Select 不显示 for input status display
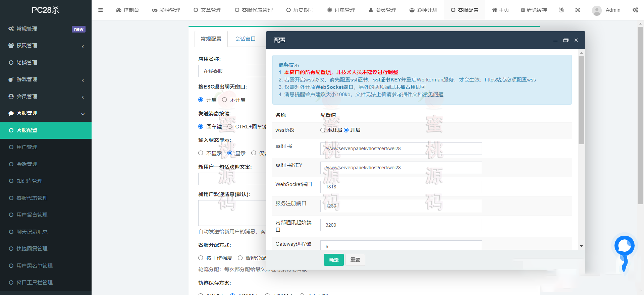 tap(201, 153)
